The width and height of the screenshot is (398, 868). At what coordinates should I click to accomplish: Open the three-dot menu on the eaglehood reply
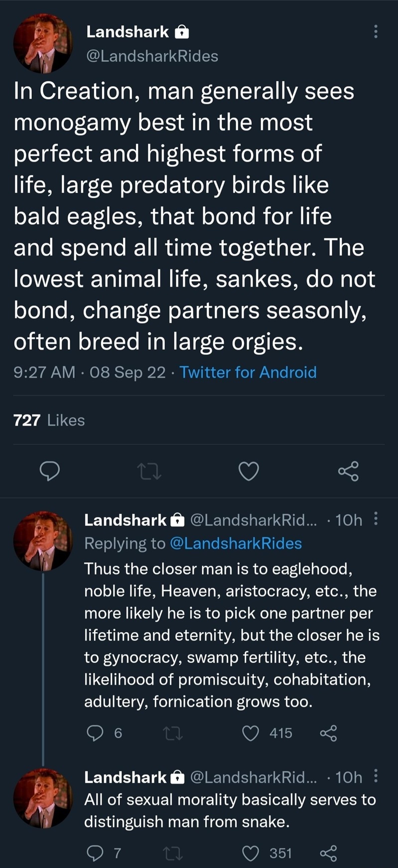[x=376, y=519]
